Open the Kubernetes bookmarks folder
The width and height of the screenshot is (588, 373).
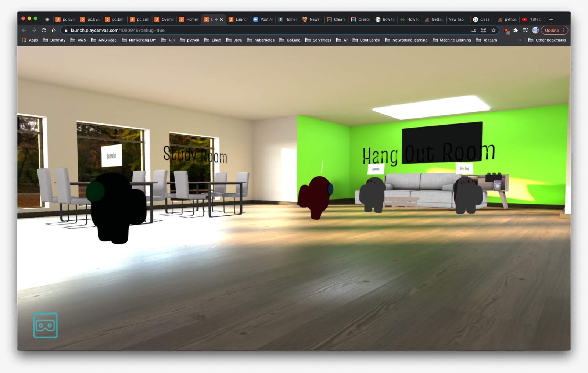point(261,40)
